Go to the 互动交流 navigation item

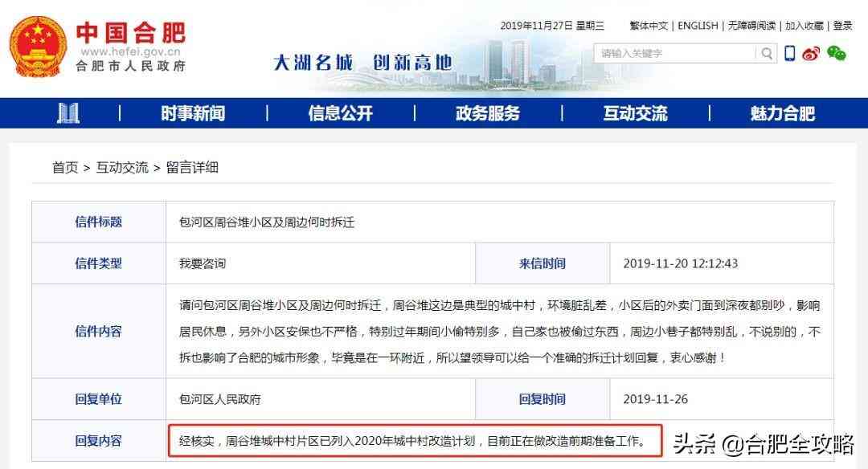pos(635,113)
